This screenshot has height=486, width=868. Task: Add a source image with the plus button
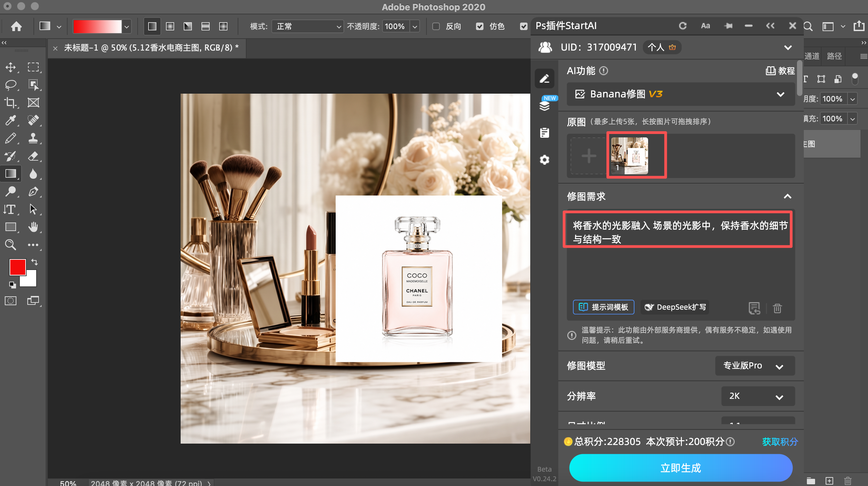589,156
